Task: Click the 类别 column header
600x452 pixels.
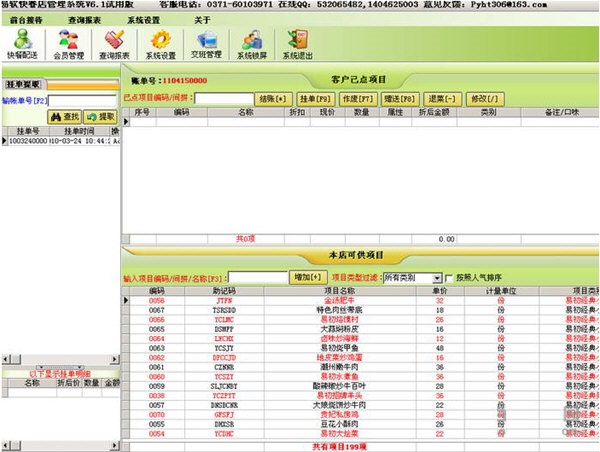Action: pos(488,112)
